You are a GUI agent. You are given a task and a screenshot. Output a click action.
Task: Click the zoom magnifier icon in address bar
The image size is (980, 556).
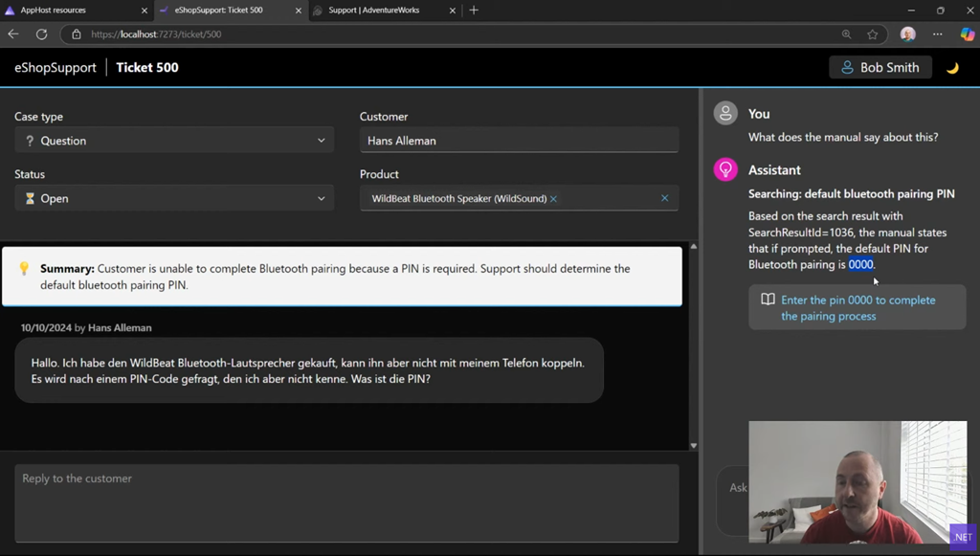coord(846,34)
